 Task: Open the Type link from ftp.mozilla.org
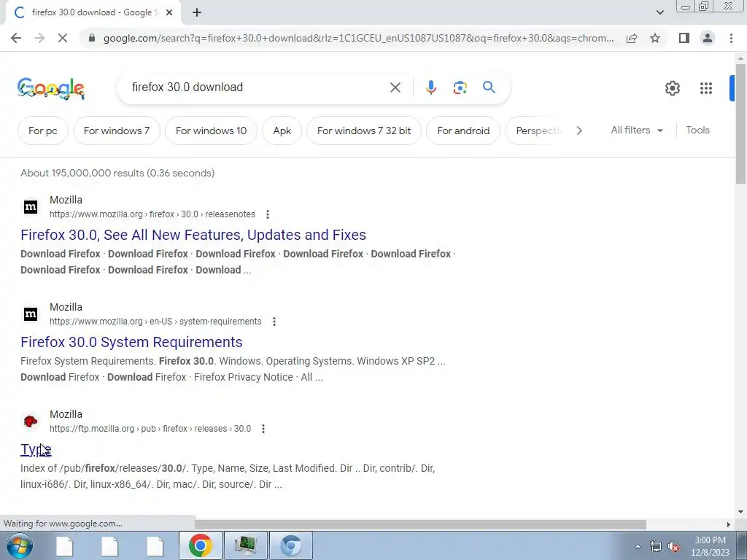36,449
